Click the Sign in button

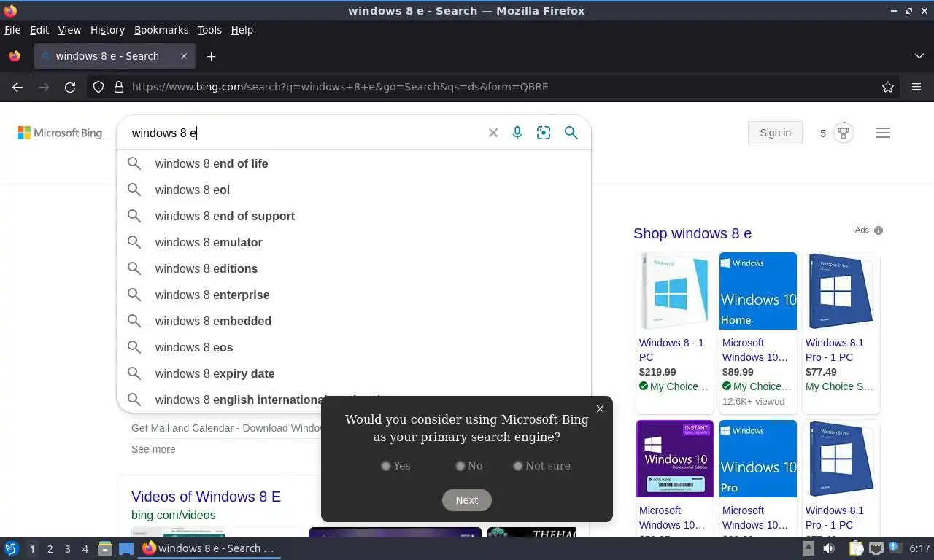click(x=775, y=133)
